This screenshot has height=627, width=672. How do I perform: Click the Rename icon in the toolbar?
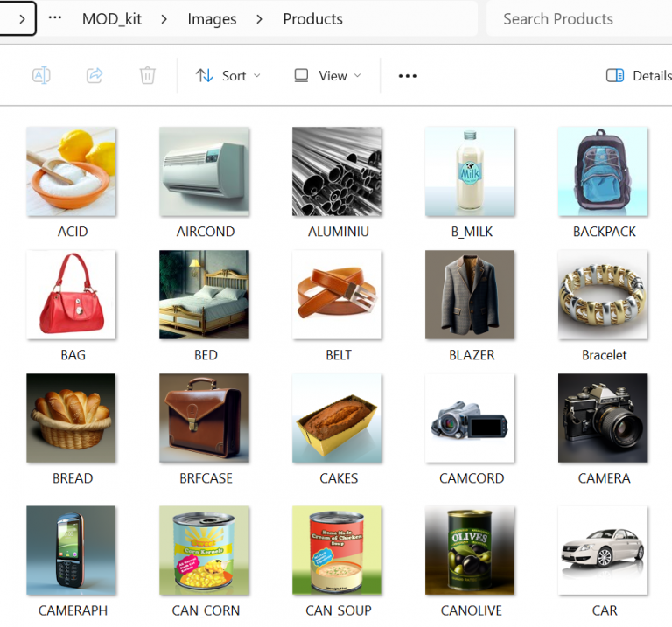[41, 76]
